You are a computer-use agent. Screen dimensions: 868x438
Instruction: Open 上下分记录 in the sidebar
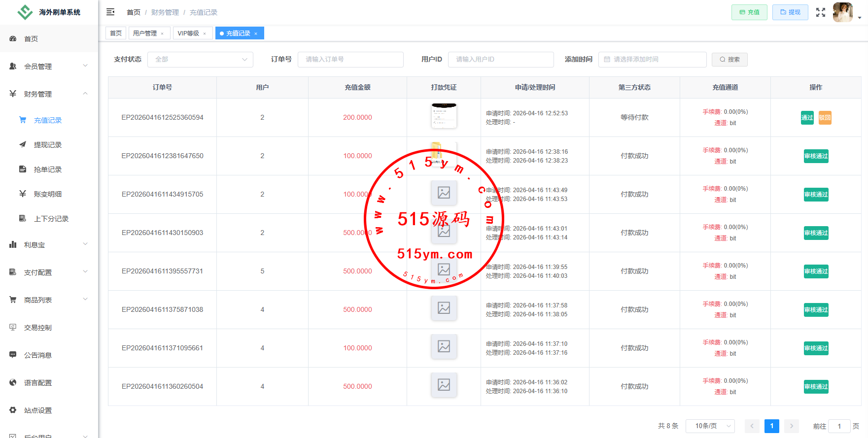51,219
